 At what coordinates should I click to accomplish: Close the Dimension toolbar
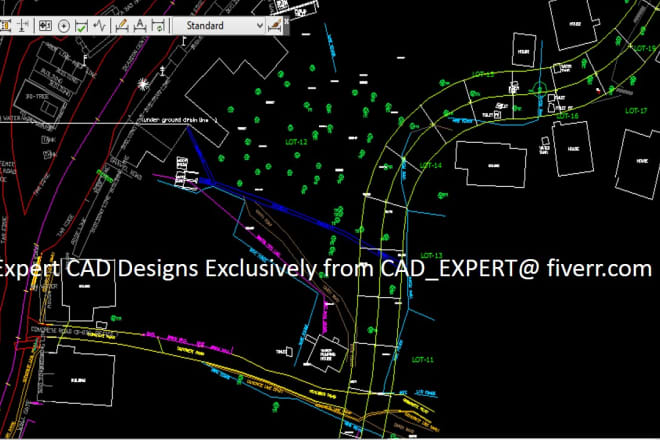pyautogui.click(x=286, y=21)
